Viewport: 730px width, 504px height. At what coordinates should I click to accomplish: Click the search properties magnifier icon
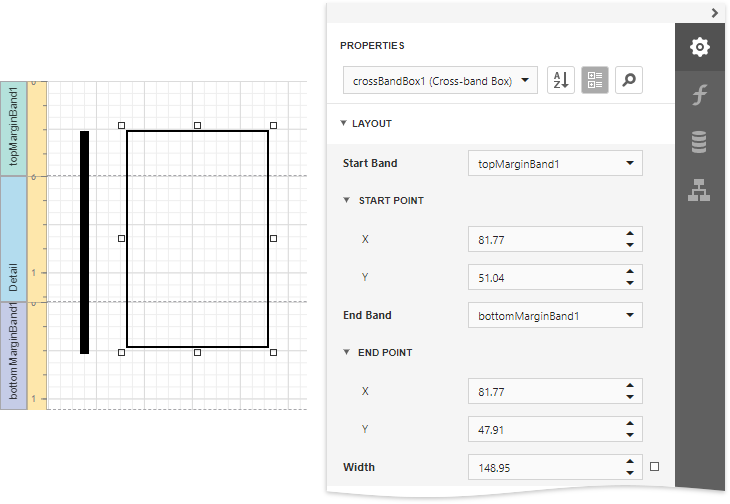(628, 81)
